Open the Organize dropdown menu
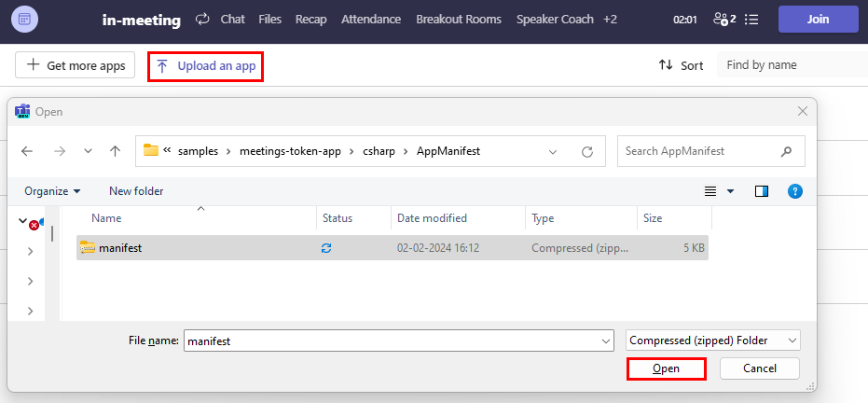Image resolution: width=868 pixels, height=403 pixels. click(52, 191)
